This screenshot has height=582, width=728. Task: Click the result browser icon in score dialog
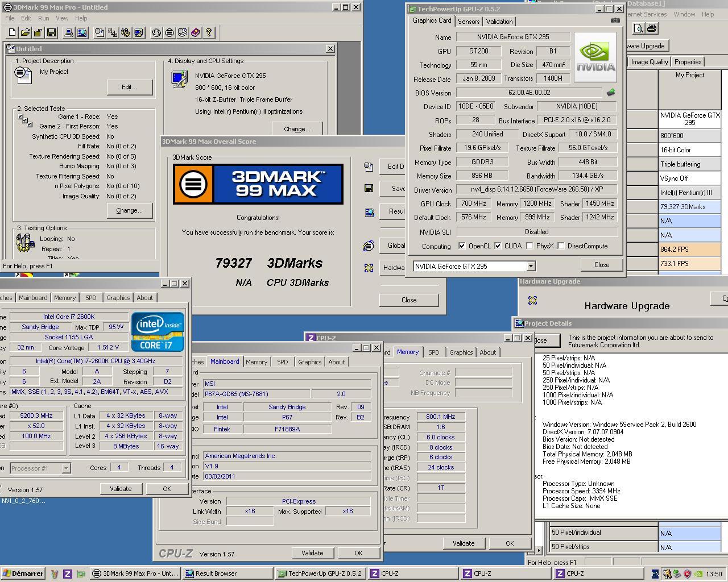click(370, 212)
